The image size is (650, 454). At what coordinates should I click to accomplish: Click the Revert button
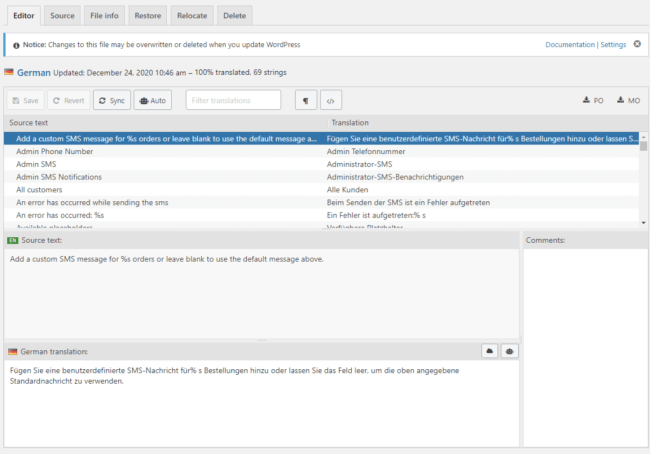pos(68,100)
